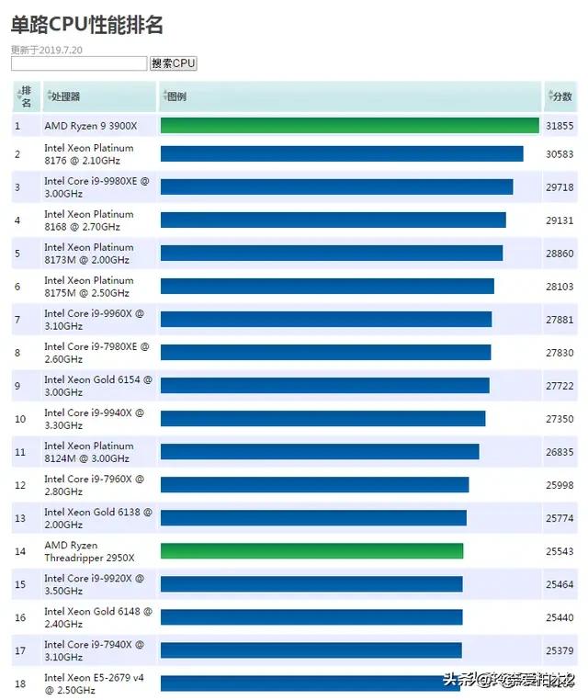Select Intel Xeon E5-2679 v4 @ 2.50GHz

(x=95, y=683)
